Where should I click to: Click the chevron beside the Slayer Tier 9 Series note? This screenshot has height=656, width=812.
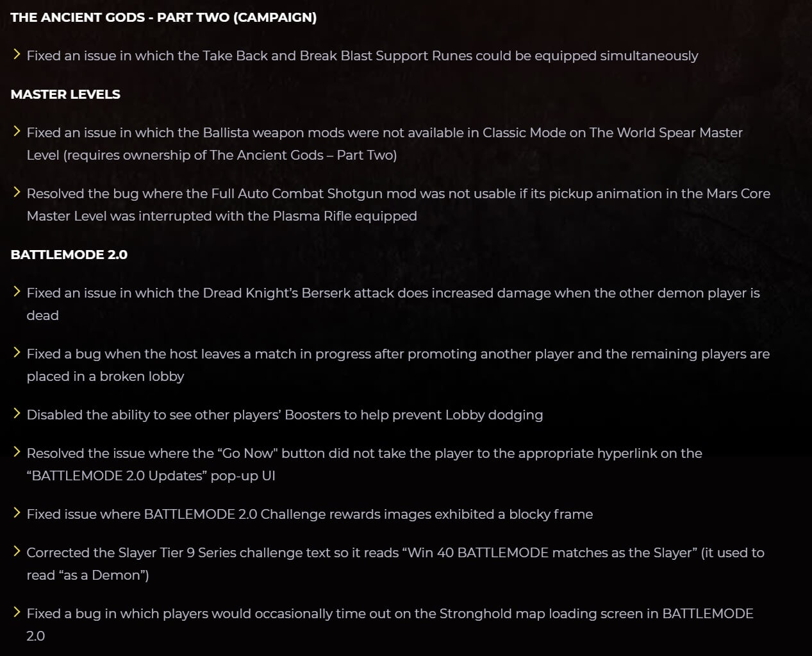(17, 551)
